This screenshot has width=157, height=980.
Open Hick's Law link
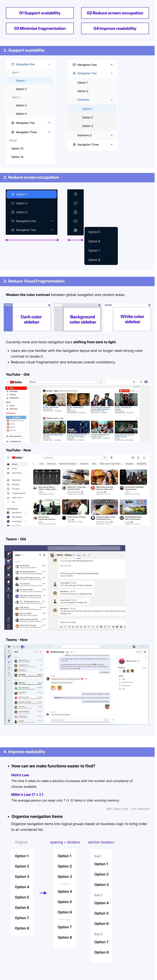pyautogui.click(x=20, y=775)
